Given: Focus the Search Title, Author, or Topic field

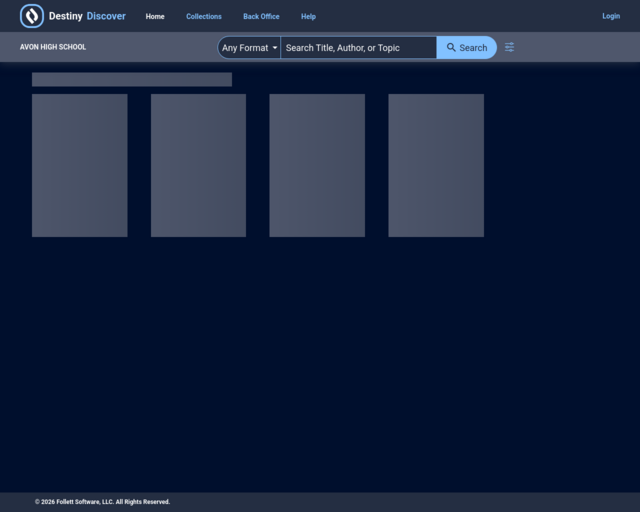Looking at the screenshot, I should tap(358, 48).
